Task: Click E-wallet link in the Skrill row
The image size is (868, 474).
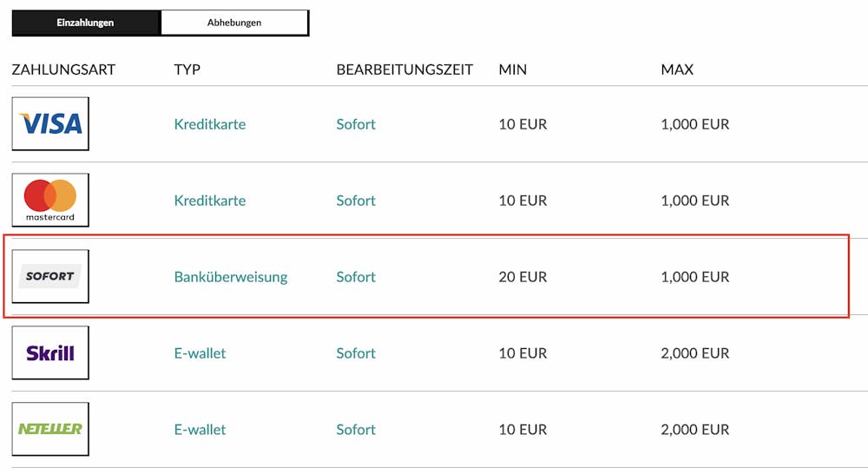Action: pos(201,353)
